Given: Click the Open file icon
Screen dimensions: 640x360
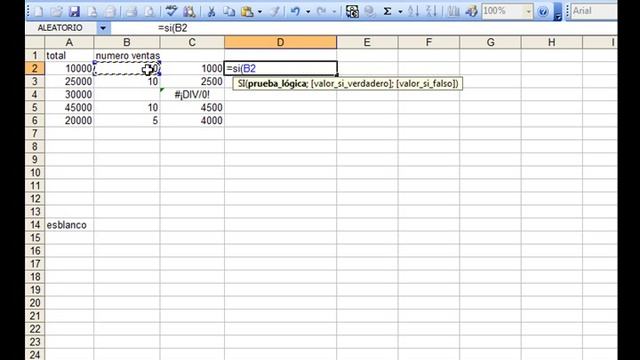Looking at the screenshot, I should pos(56,11).
